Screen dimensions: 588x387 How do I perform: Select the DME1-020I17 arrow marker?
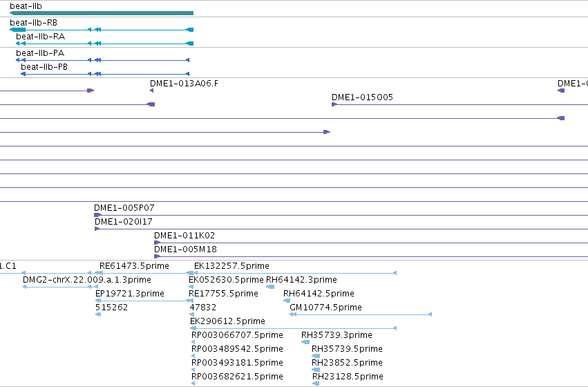click(97, 229)
